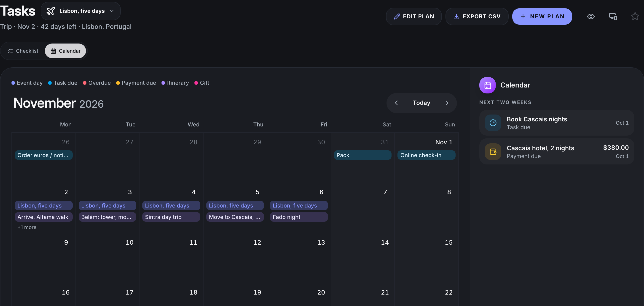Screen dimensions: 644x306
Task: Open the Sintra day trip item
Action: pos(171,217)
